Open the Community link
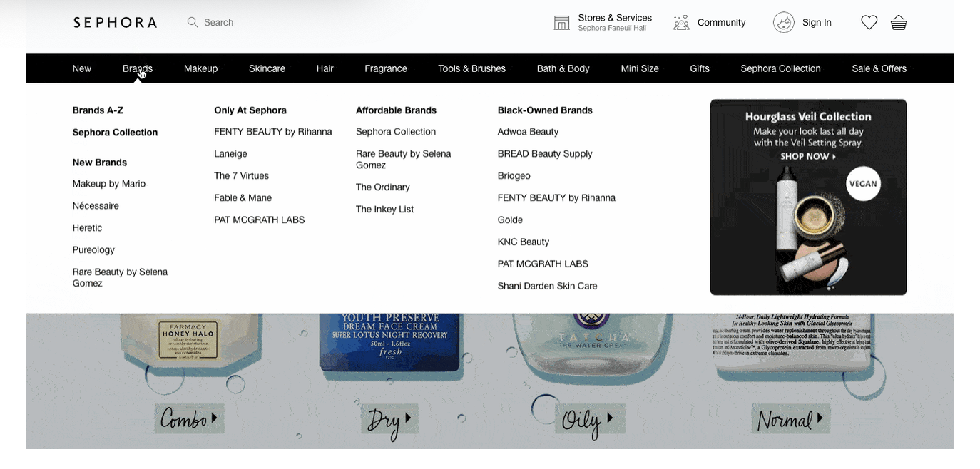Image resolution: width=980 pixels, height=469 pixels. click(721, 23)
